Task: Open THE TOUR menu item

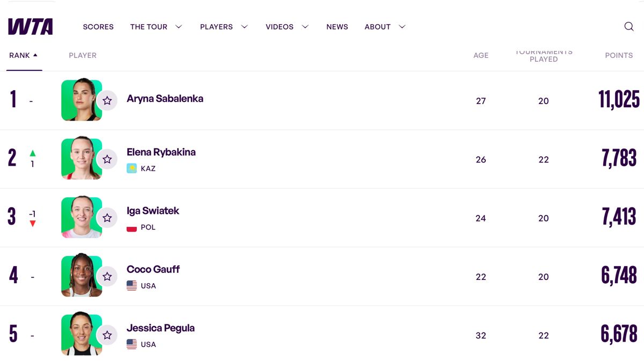Action: tap(149, 27)
